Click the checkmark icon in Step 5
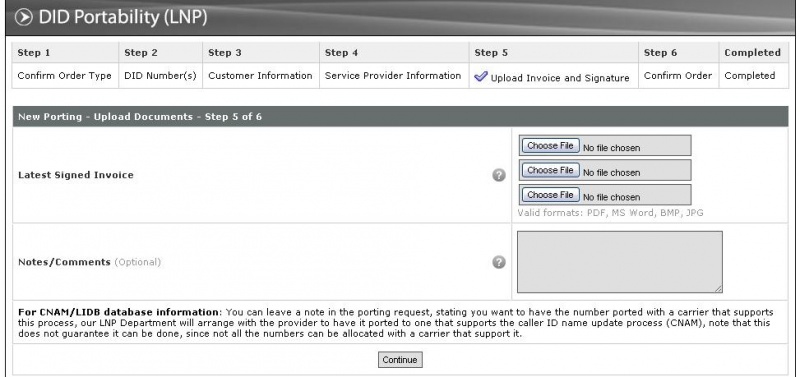Viewport: 800px width, 377px height. (481, 77)
